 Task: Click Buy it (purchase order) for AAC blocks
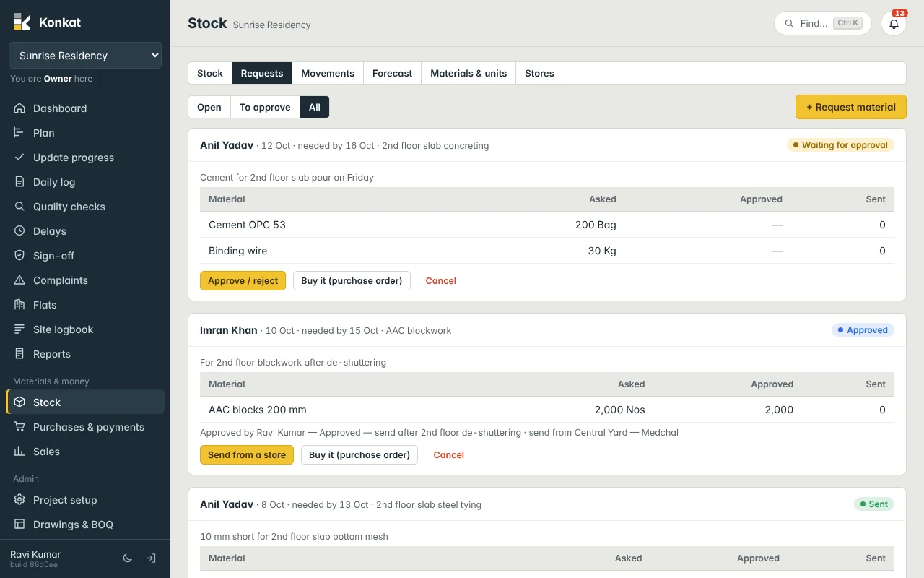(x=359, y=455)
